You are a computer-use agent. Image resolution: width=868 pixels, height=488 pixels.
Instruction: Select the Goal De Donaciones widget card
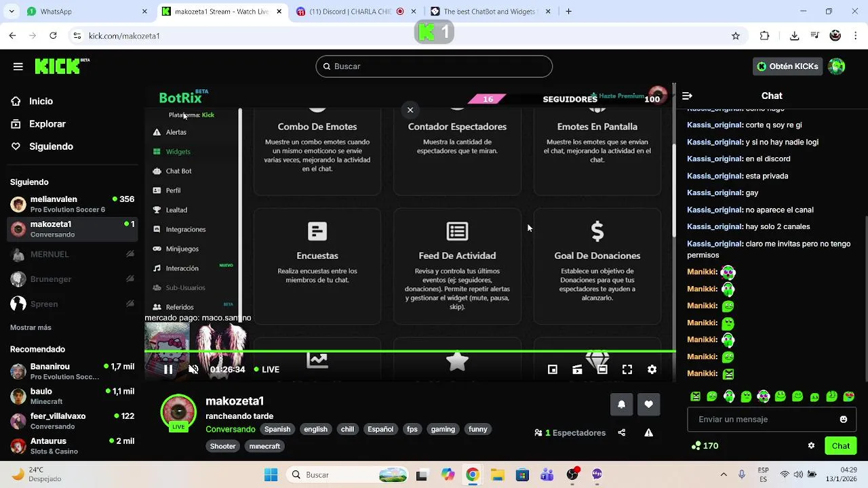pyautogui.click(x=597, y=266)
